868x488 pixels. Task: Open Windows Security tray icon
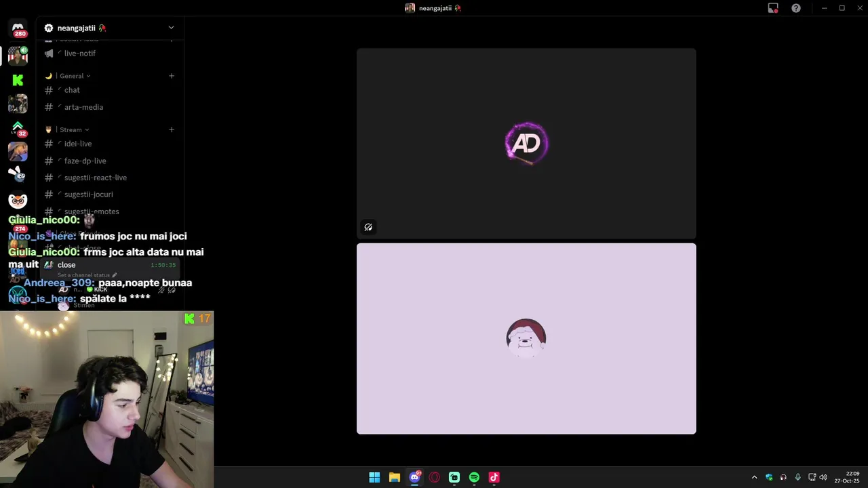coord(769,477)
